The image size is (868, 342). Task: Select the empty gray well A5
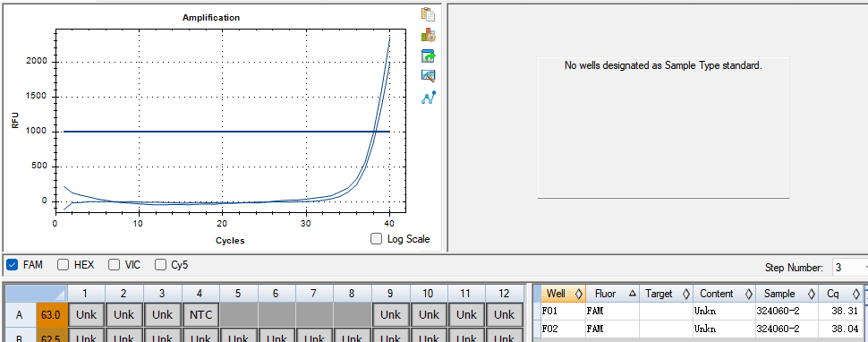point(238,315)
